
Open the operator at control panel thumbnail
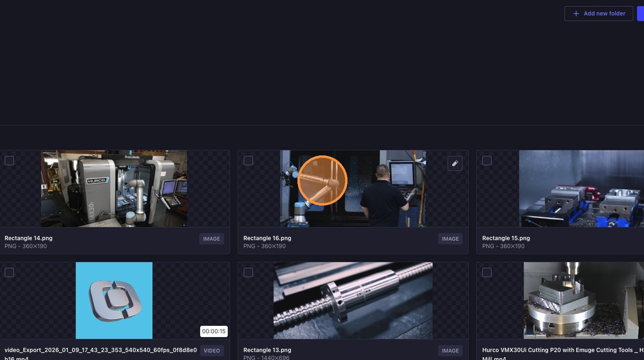click(x=353, y=189)
